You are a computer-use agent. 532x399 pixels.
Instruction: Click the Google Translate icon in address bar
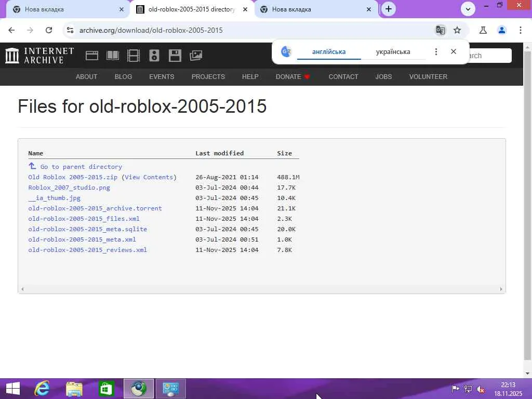tap(441, 30)
